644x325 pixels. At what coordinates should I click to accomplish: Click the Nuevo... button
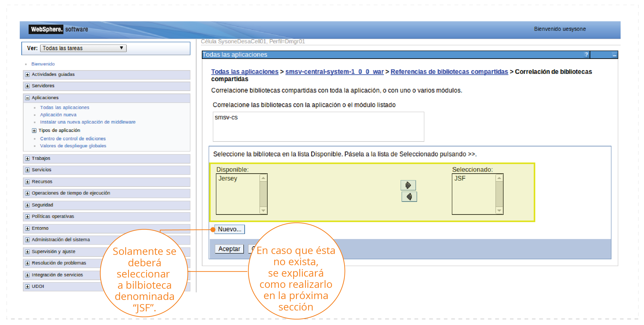230,229
